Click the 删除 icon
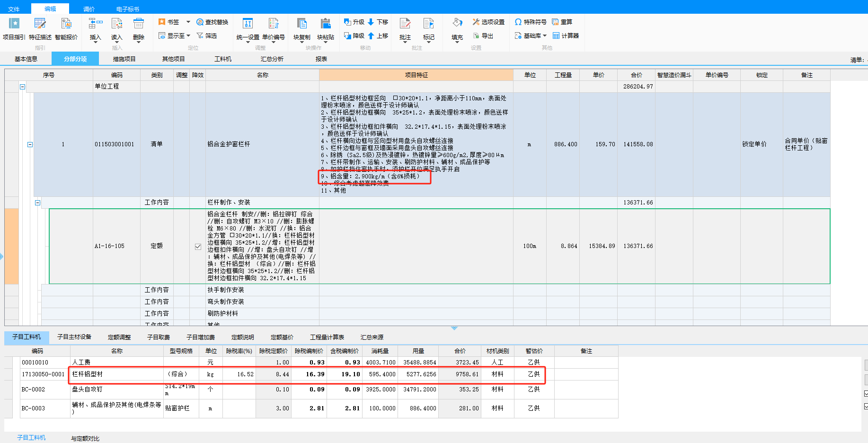This screenshot has height=443, width=868. [x=139, y=23]
